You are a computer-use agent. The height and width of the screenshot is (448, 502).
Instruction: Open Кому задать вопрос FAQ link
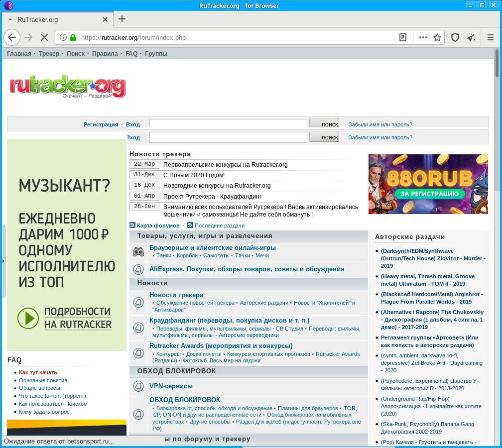[x=44, y=412]
